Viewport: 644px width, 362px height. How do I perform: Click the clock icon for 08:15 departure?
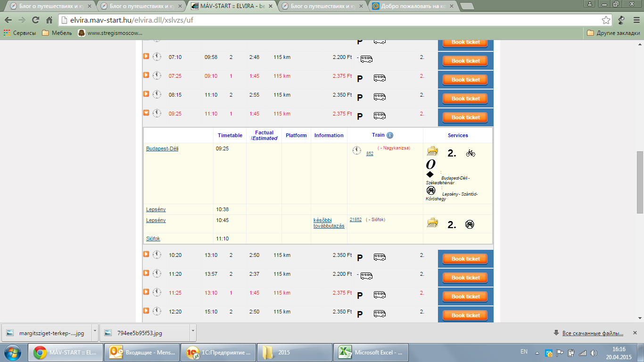point(157,94)
